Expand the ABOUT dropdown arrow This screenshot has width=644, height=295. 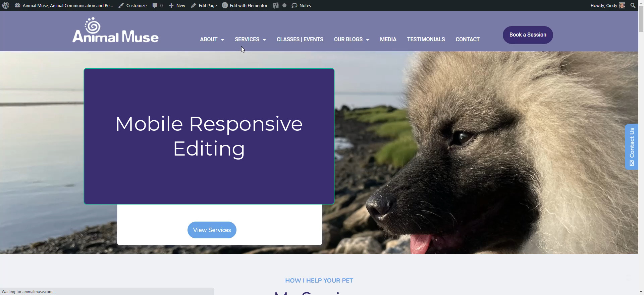click(222, 40)
